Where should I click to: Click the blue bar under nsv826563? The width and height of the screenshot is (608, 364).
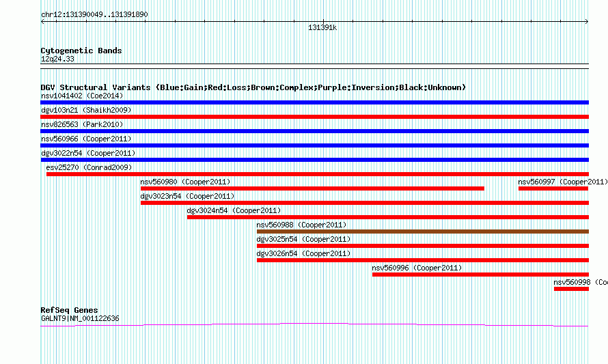tap(314, 131)
